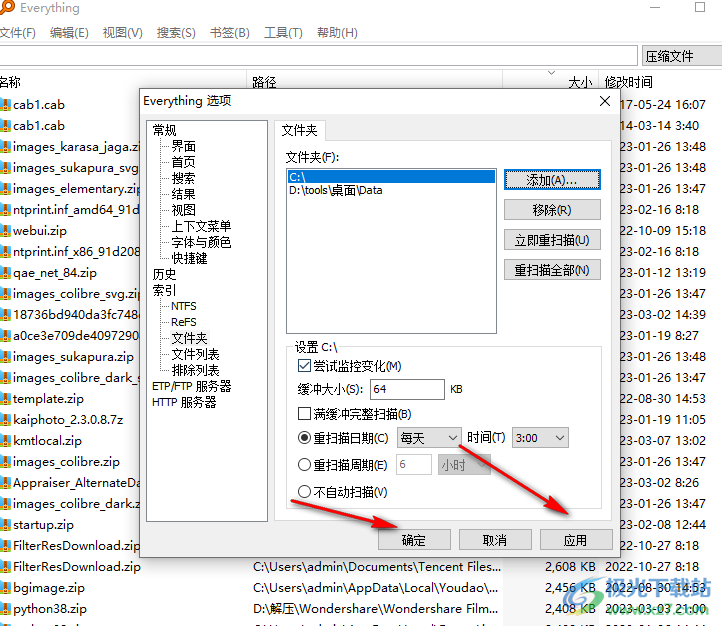
Task: Open the 每天 rescan day dropdown
Action: (429, 438)
